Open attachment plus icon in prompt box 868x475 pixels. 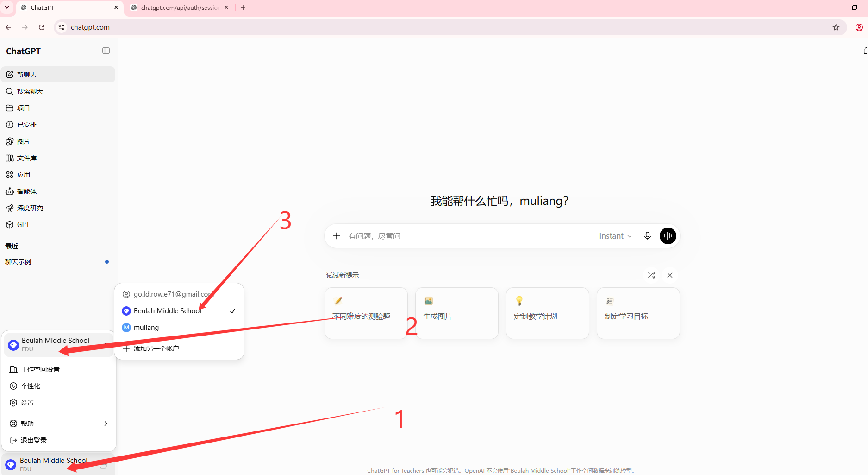click(337, 236)
